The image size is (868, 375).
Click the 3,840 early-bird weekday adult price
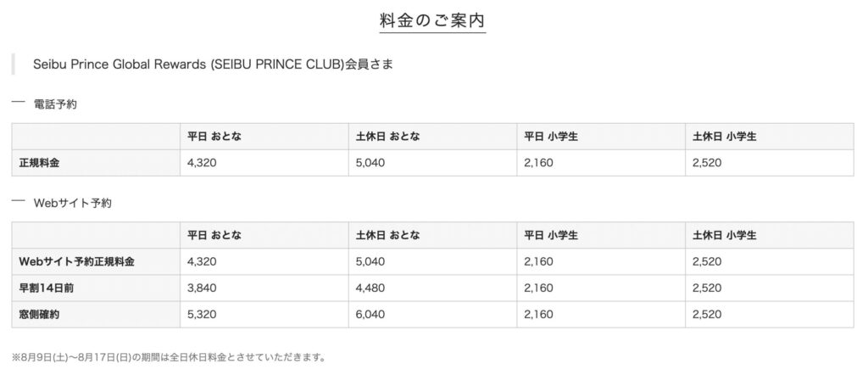[202, 288]
